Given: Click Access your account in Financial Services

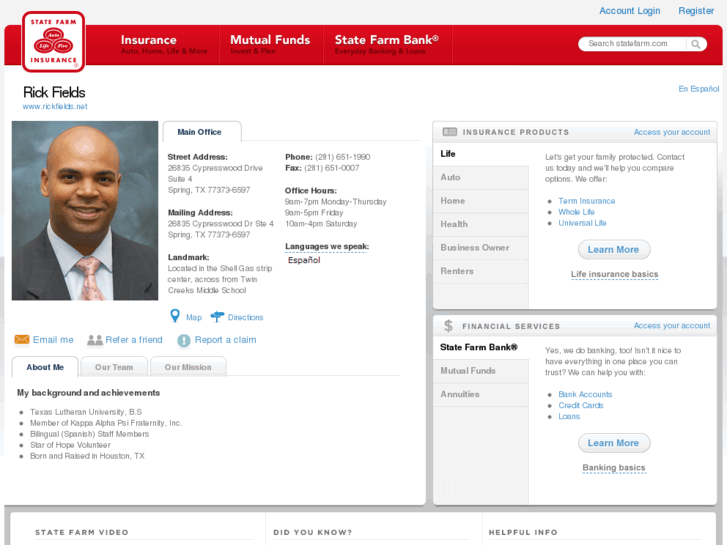Looking at the screenshot, I should [x=672, y=326].
